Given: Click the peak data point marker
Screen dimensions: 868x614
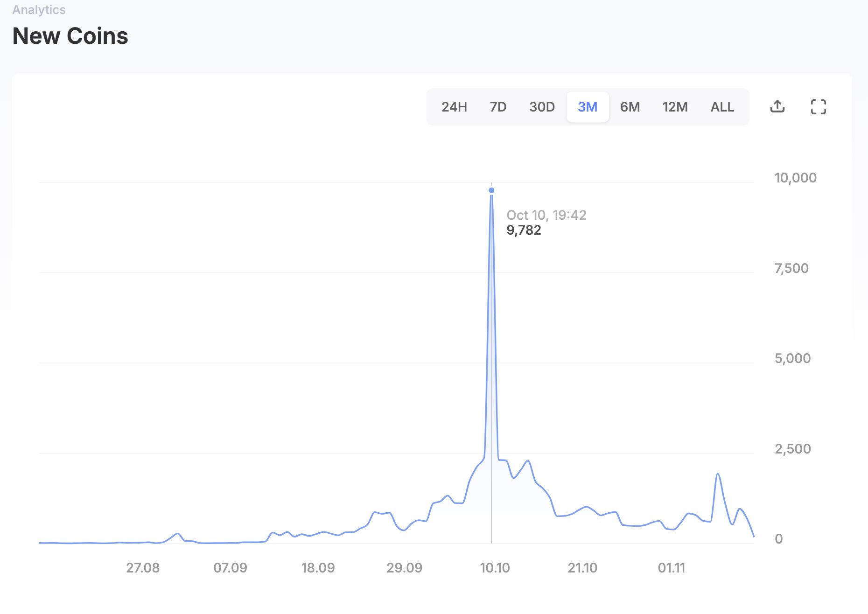Looking at the screenshot, I should 491,190.
